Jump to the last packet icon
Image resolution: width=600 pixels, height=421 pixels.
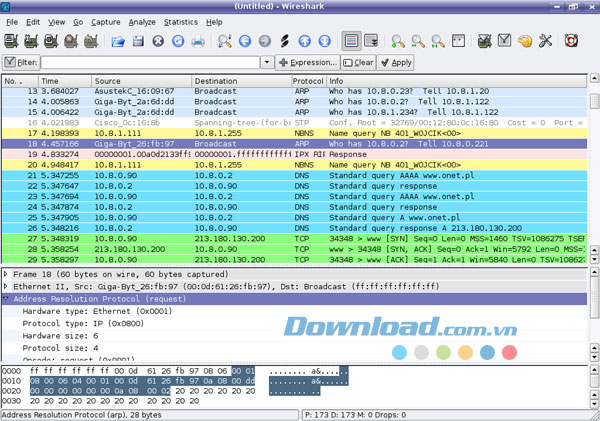click(x=324, y=41)
